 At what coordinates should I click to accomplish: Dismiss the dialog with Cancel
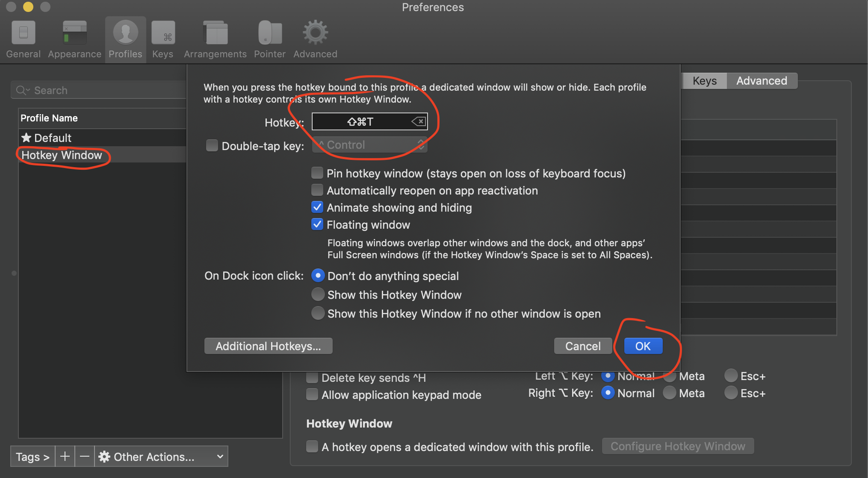coord(582,346)
